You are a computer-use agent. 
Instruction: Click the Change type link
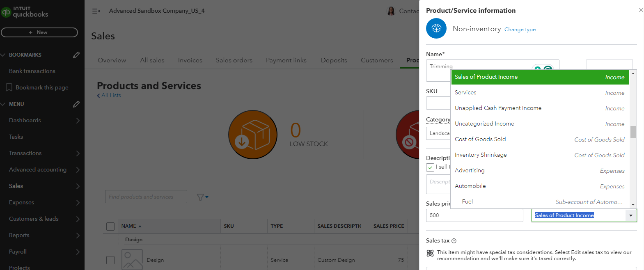(x=520, y=30)
